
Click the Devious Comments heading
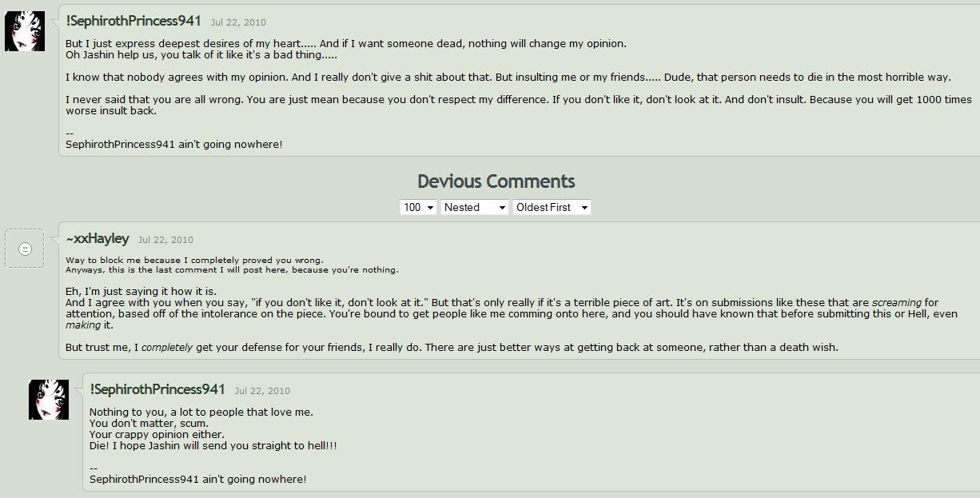point(496,181)
